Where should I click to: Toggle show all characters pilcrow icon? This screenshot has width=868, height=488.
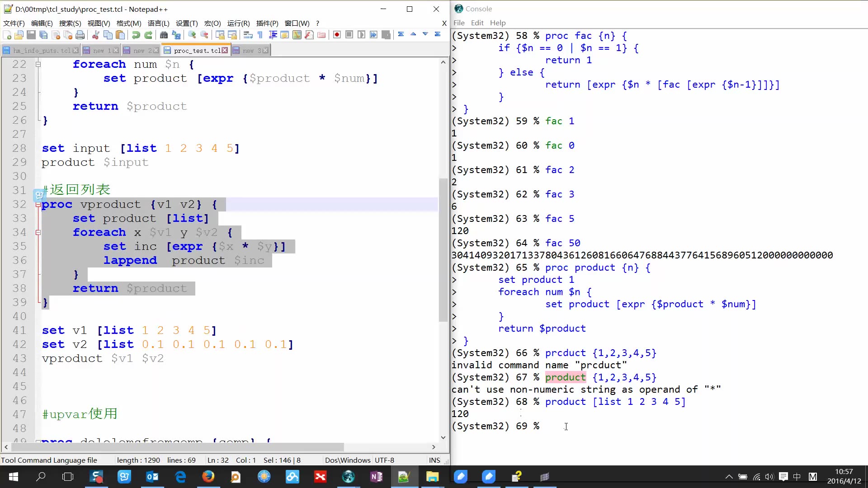coord(260,35)
